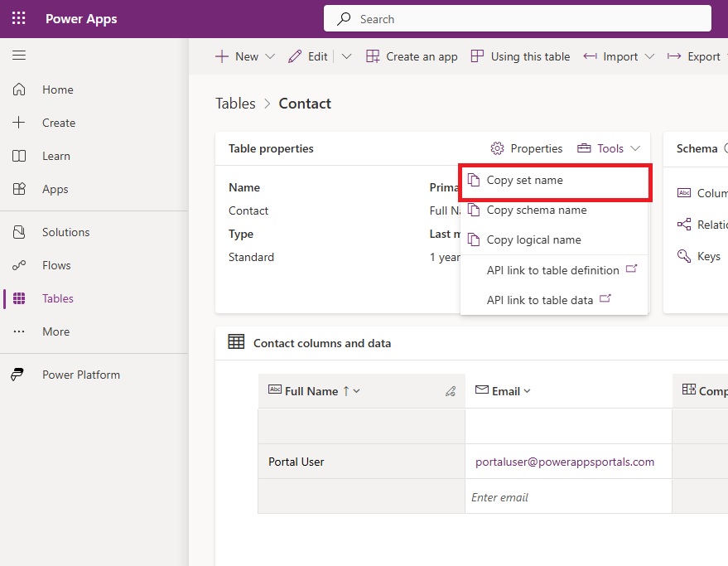Click external link icon for table definition

[x=631, y=268]
